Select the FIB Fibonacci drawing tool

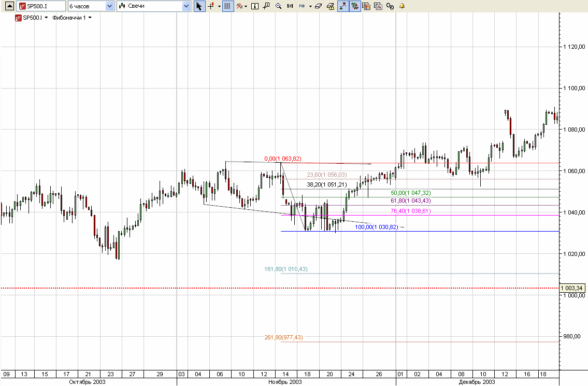click(x=302, y=6)
